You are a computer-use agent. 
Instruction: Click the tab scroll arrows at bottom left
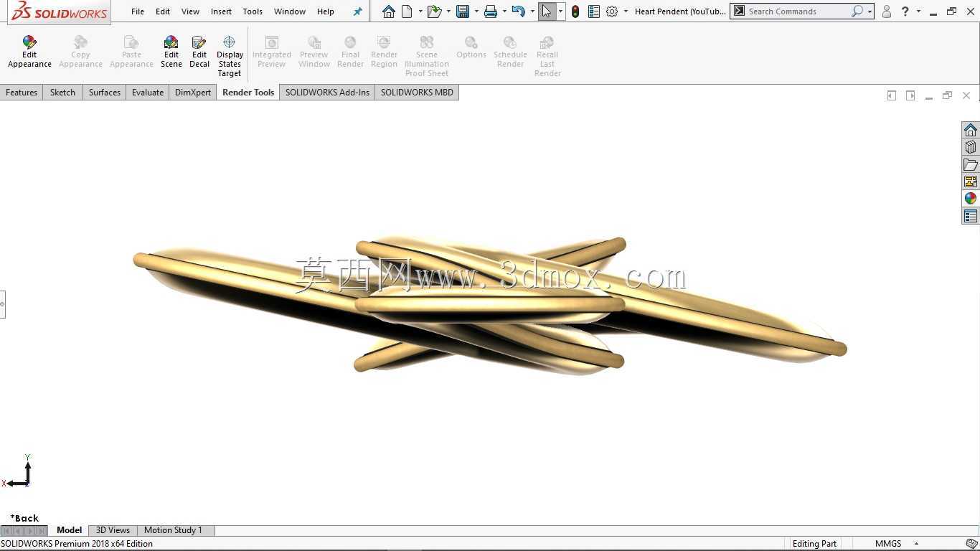click(24, 531)
